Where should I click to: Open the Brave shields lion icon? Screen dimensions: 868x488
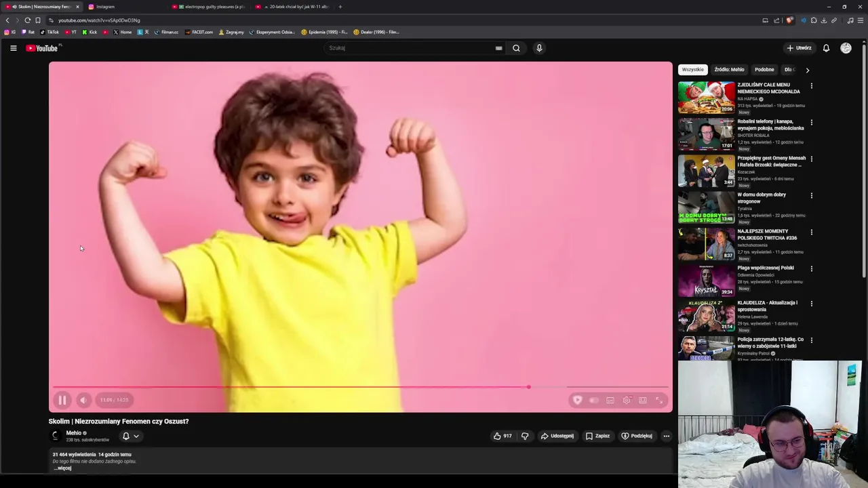pyautogui.click(x=789, y=20)
